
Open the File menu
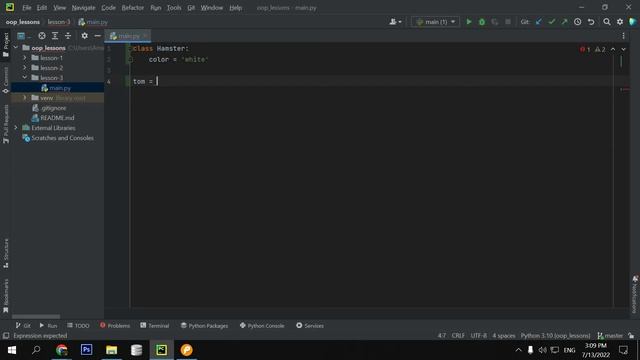(x=27, y=8)
